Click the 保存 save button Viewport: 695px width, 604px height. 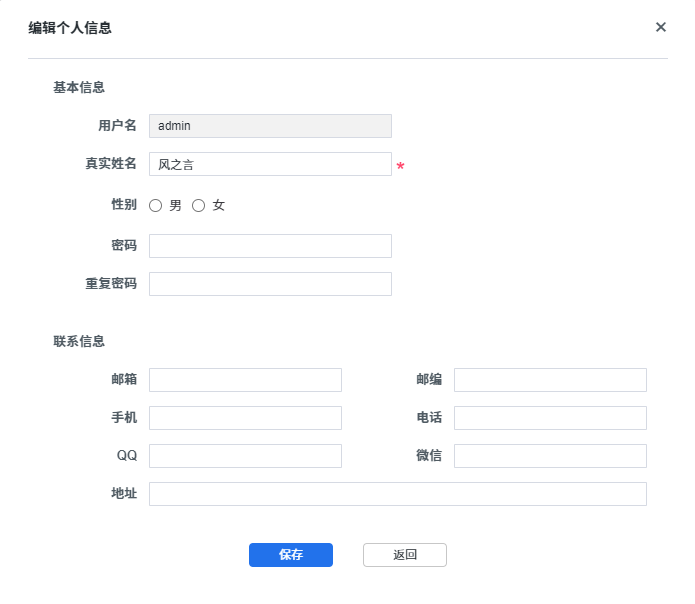coord(291,555)
